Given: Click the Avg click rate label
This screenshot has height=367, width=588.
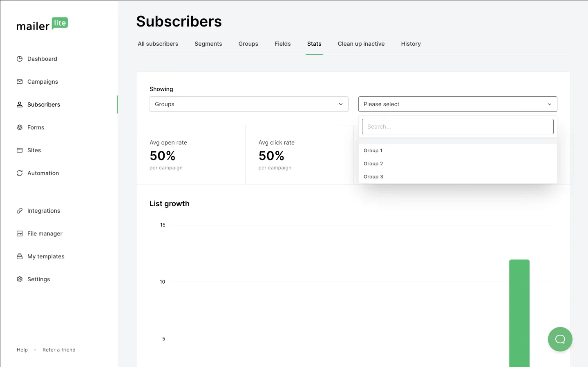Looking at the screenshot, I should point(277,142).
